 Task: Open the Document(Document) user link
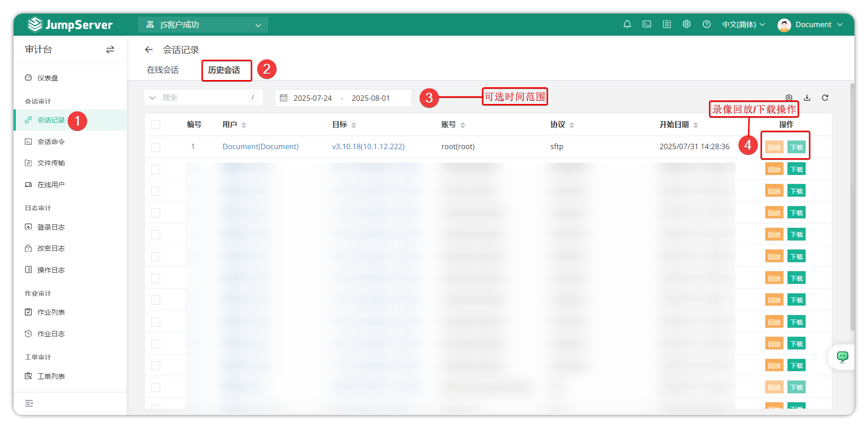[261, 146]
